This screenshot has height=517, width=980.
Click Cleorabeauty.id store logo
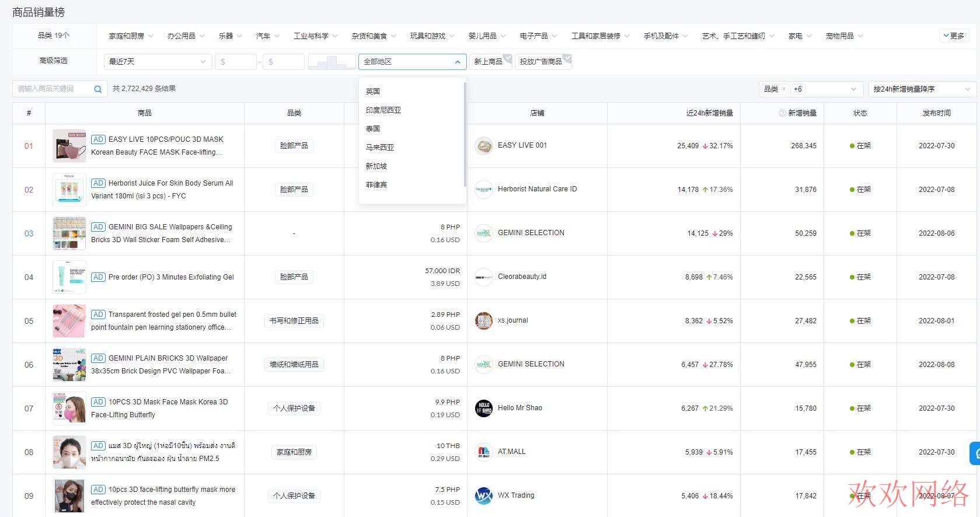point(484,277)
